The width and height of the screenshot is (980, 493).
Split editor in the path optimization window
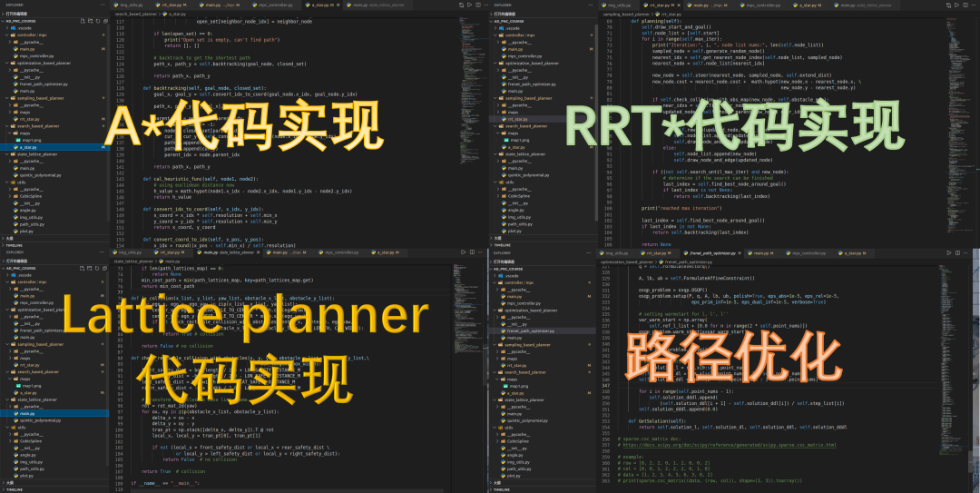[x=957, y=252]
